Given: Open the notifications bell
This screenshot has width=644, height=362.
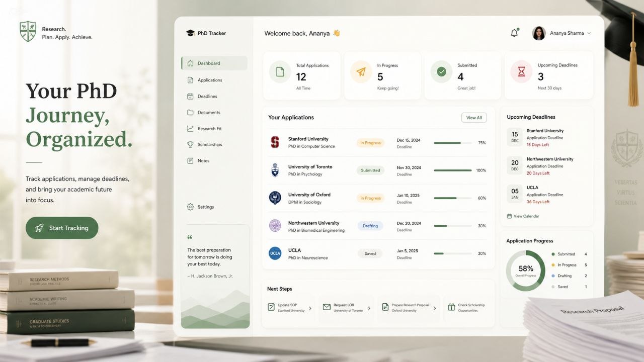Looking at the screenshot, I should pos(514,33).
